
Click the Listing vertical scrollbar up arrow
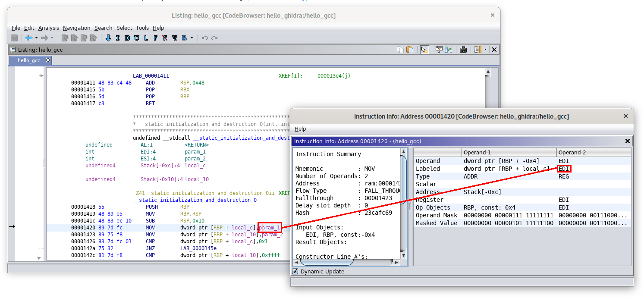click(488, 73)
